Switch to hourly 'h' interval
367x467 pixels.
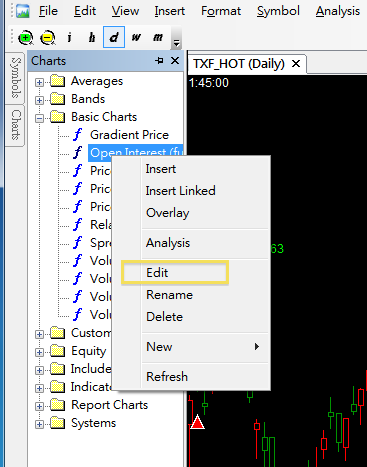[91, 37]
